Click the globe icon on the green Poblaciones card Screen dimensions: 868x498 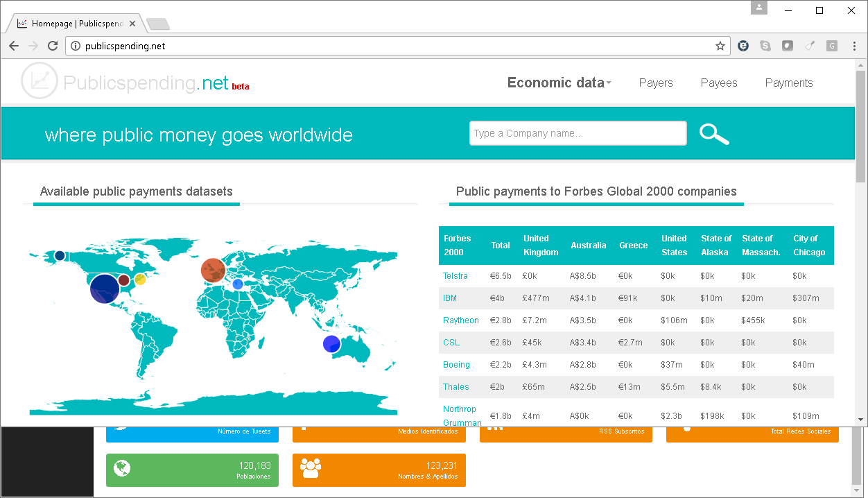coord(122,468)
